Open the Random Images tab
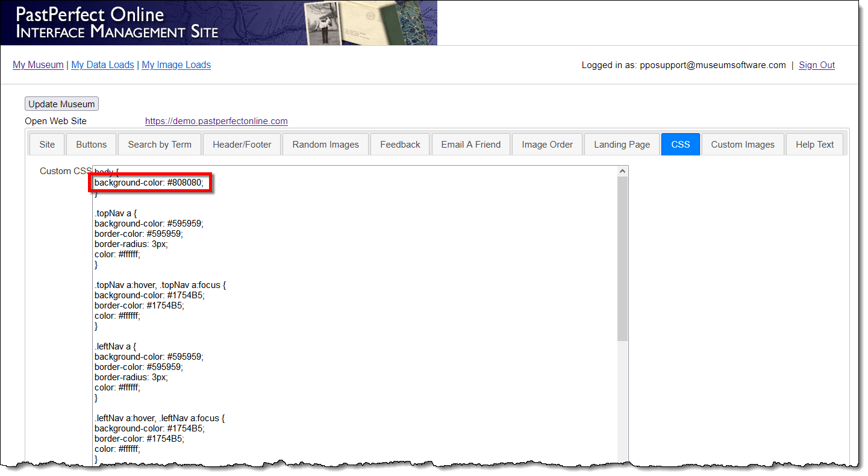Image resolution: width=868 pixels, height=476 pixels. pyautogui.click(x=325, y=145)
